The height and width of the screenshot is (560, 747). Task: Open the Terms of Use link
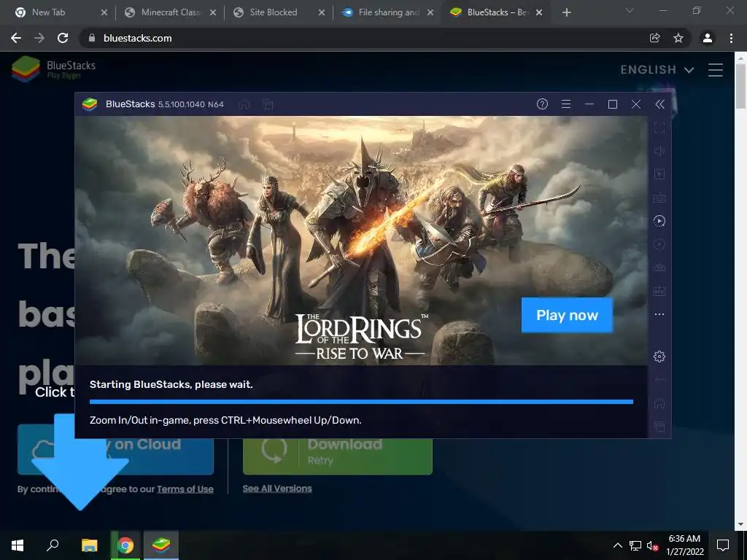tap(185, 489)
